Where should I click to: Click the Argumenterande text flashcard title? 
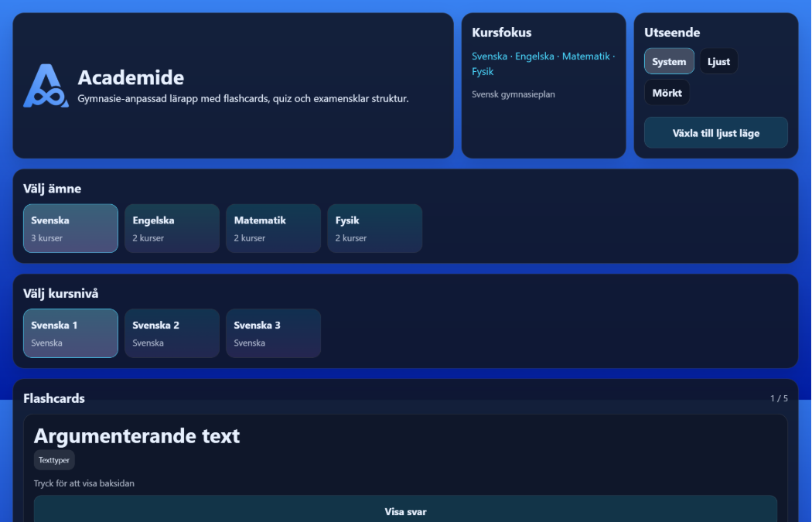pos(137,436)
